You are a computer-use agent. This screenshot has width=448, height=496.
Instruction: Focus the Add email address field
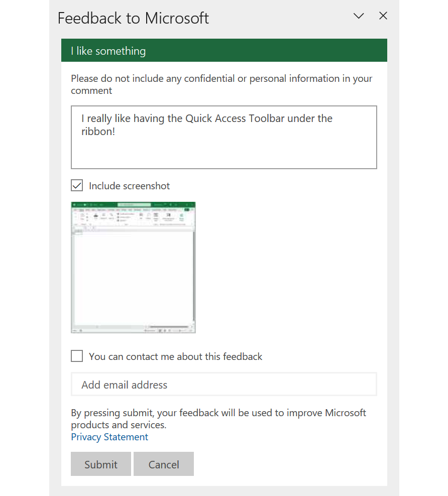tap(224, 385)
